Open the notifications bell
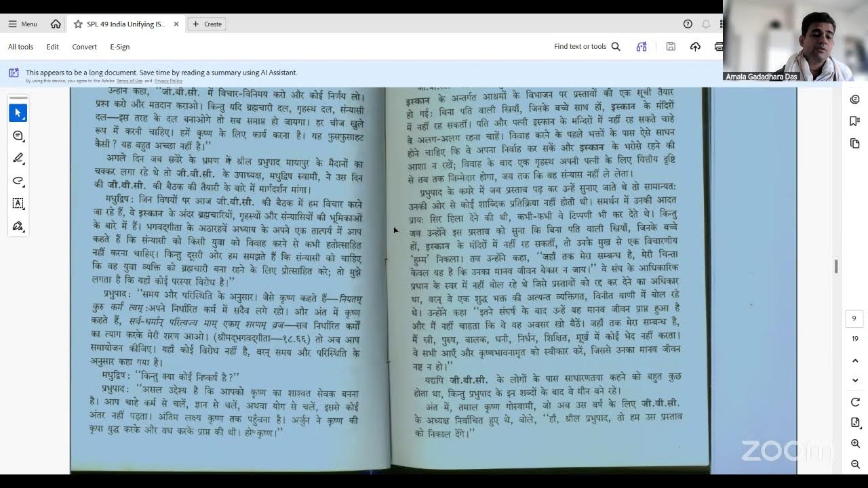Image resolution: width=868 pixels, height=488 pixels. (706, 24)
